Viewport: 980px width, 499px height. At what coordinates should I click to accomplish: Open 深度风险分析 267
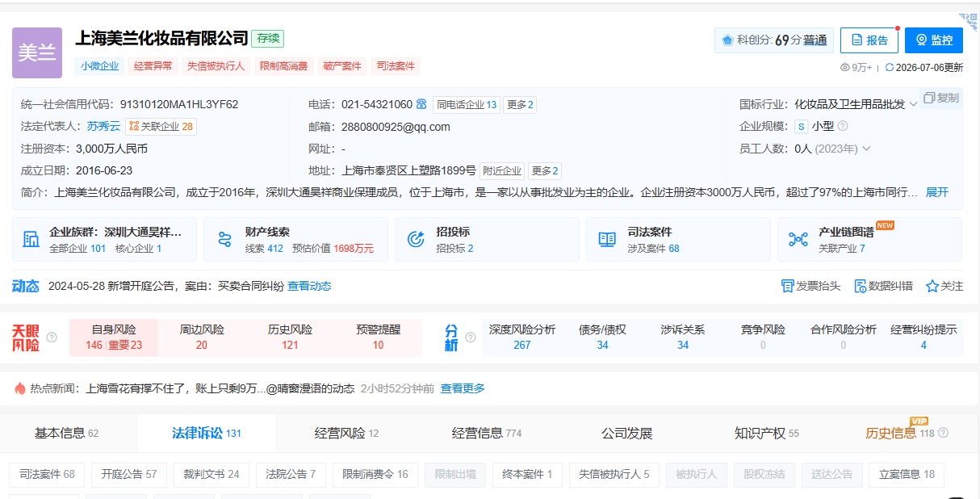click(522, 338)
